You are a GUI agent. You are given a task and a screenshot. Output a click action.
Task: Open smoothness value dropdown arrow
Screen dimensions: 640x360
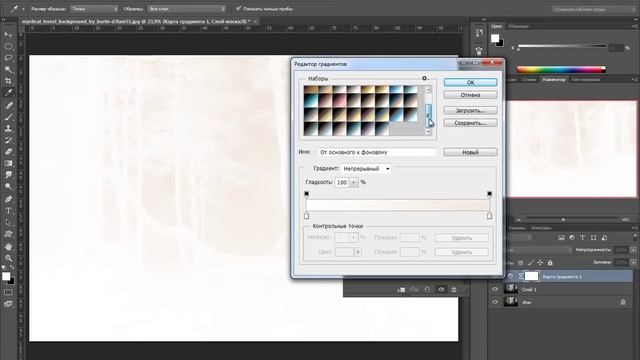click(x=354, y=182)
